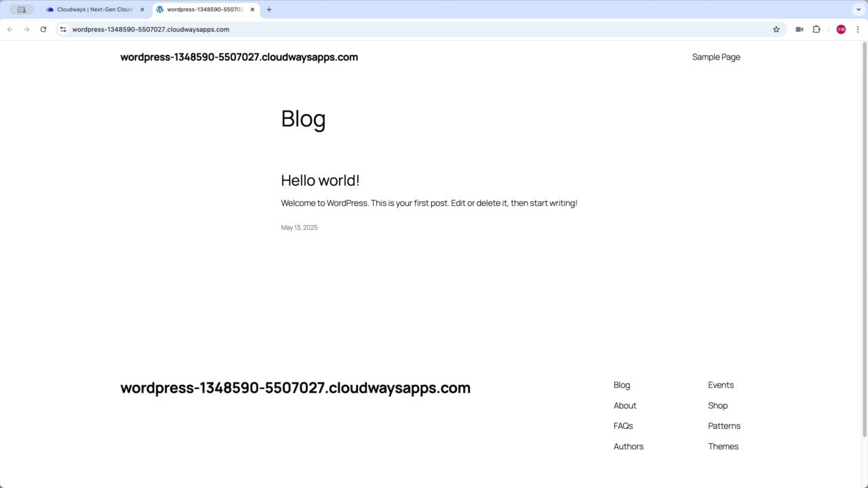This screenshot has width=868, height=488.
Task: Open the Chrome three-dot menu
Action: click(x=858, y=29)
